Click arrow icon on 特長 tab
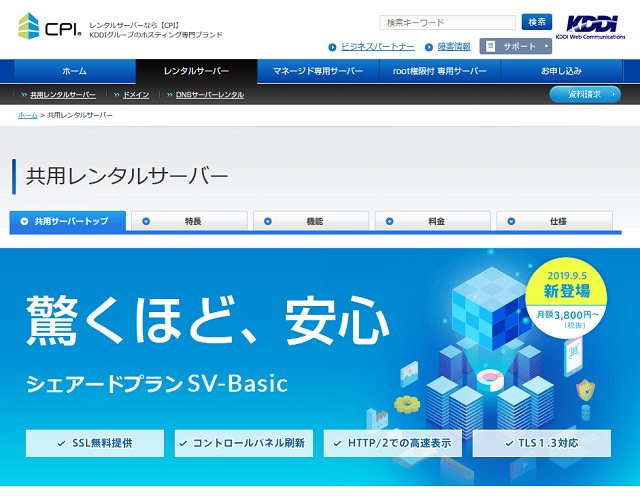Screen dimensions: 640x497 point(146,222)
